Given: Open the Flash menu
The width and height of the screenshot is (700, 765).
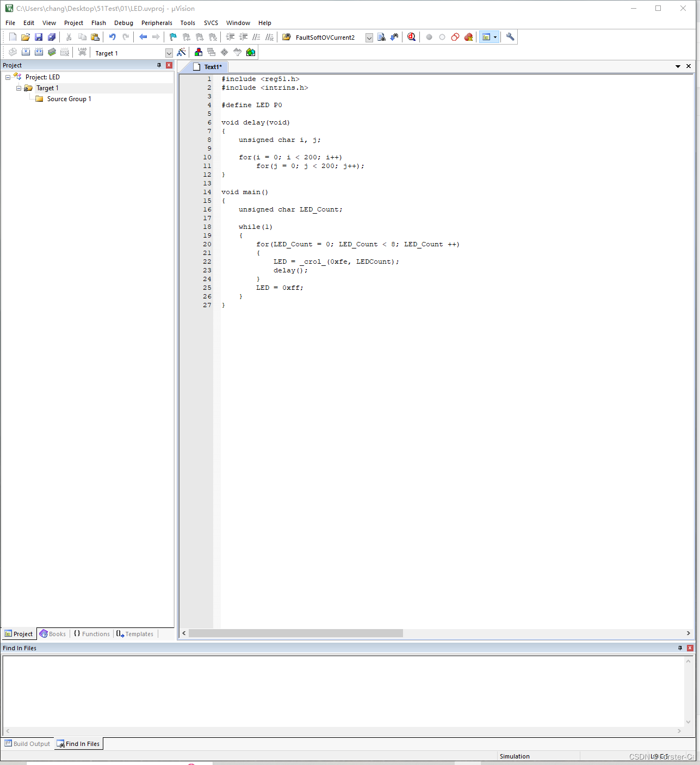Looking at the screenshot, I should [x=99, y=23].
